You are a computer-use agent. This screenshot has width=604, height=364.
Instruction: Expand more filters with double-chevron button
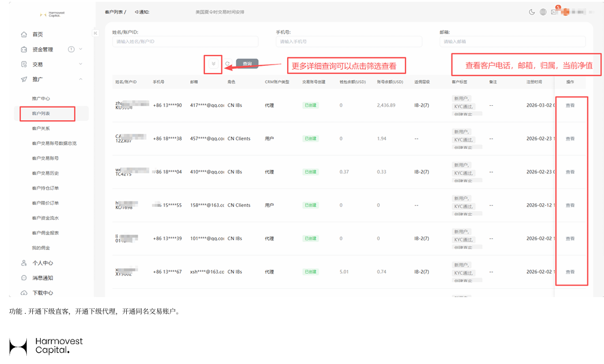[x=213, y=64]
